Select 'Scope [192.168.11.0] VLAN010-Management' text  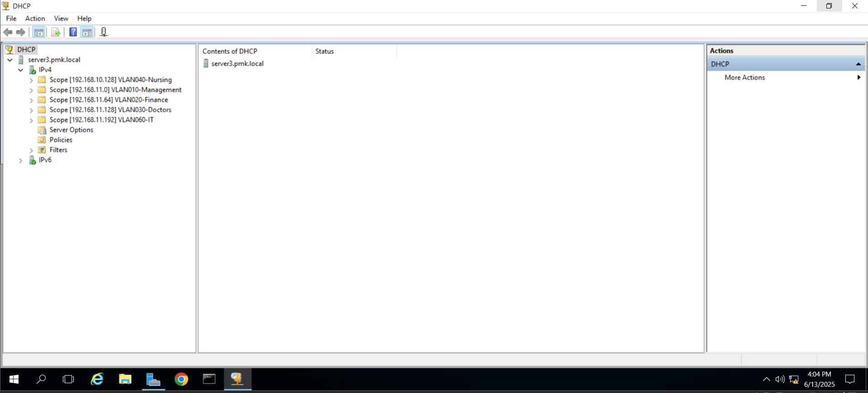(x=115, y=90)
